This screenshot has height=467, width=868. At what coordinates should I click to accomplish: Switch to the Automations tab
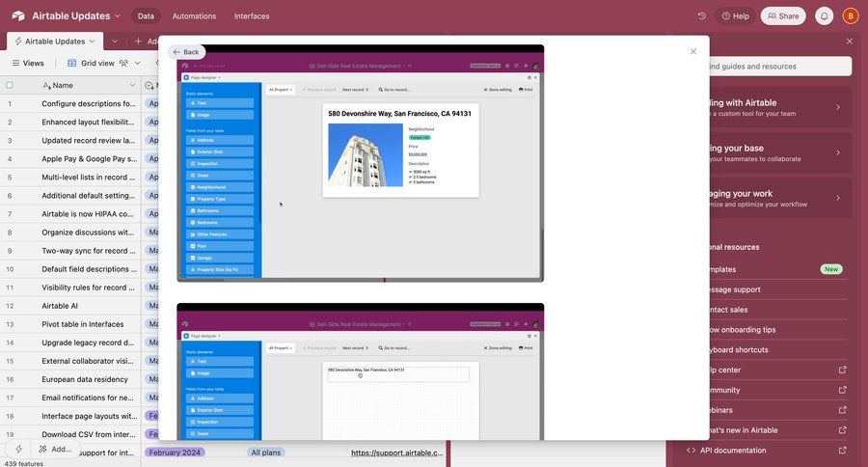(x=194, y=16)
